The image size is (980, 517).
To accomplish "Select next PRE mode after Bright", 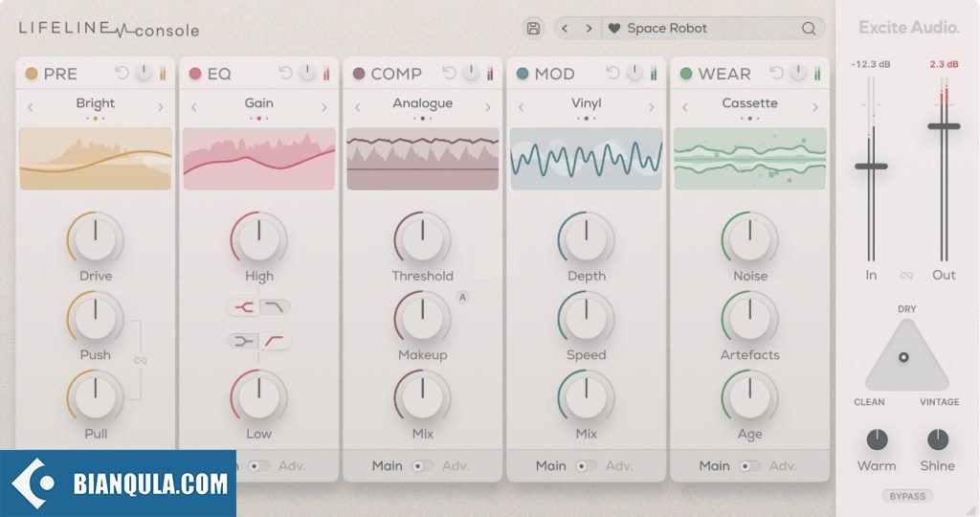I will click(x=161, y=107).
